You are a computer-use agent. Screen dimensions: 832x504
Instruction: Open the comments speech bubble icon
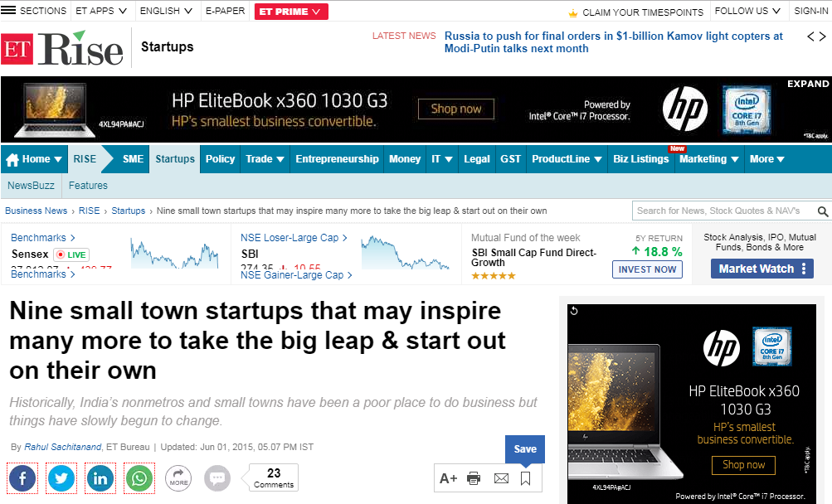[x=217, y=478]
